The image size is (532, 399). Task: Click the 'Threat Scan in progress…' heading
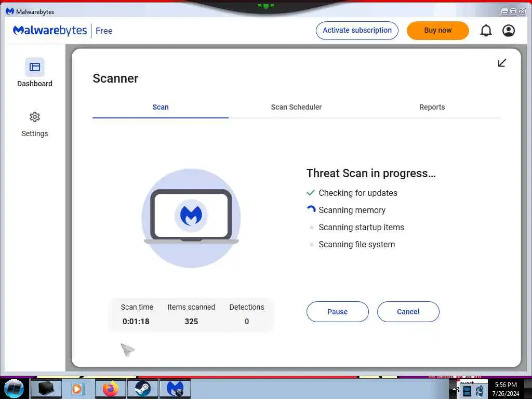tap(371, 174)
